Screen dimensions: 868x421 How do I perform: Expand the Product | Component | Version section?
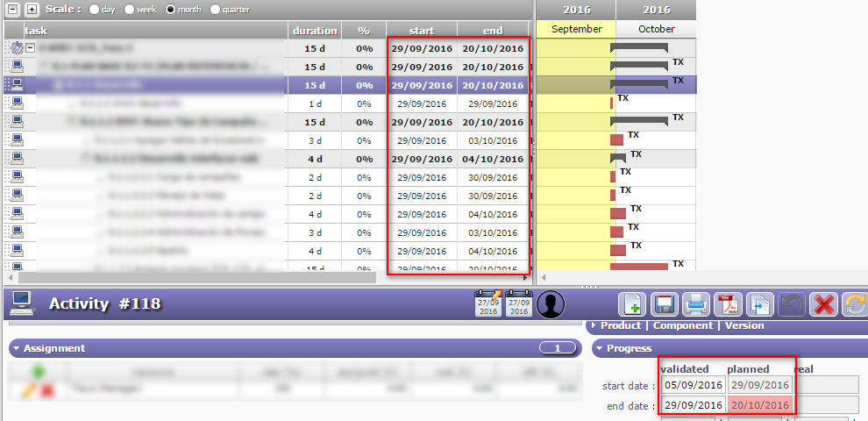(x=594, y=325)
